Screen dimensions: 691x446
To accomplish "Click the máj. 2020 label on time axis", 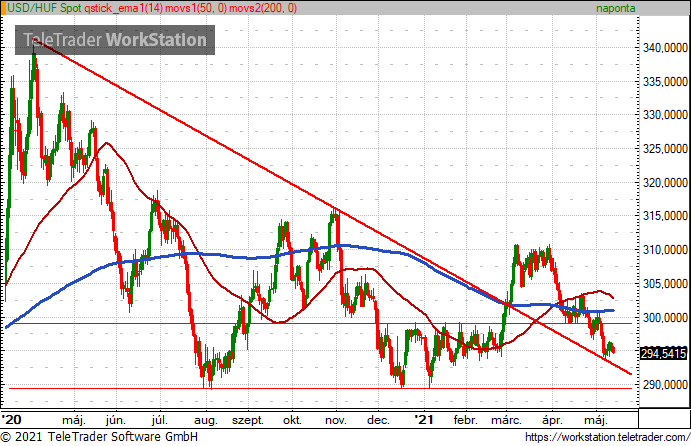I will (74, 420).
